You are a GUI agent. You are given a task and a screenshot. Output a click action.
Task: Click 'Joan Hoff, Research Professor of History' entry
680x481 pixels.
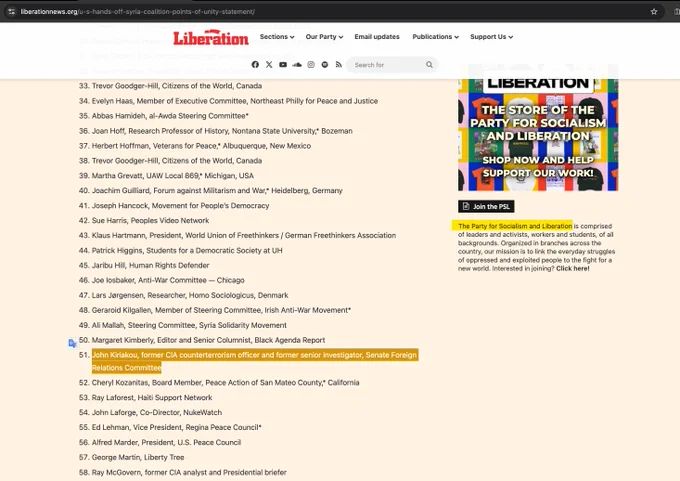pyautogui.click(x=222, y=131)
